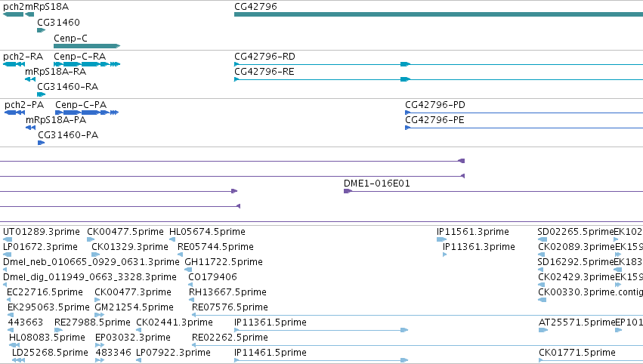Select the DME1-016E01 feature start arrow
This screenshot has width=643, height=364.
tap(348, 191)
